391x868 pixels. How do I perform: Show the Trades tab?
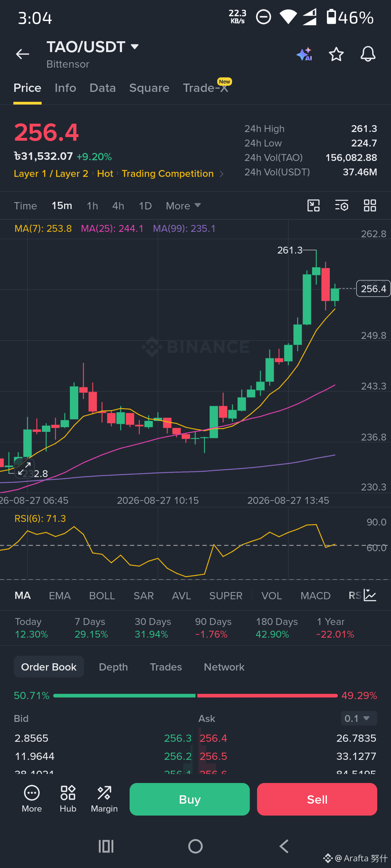click(x=166, y=667)
